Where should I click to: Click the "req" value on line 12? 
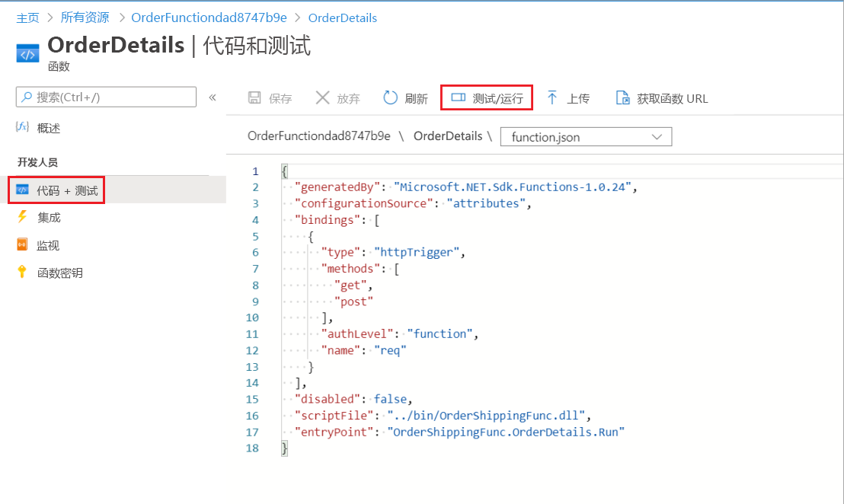[390, 350]
